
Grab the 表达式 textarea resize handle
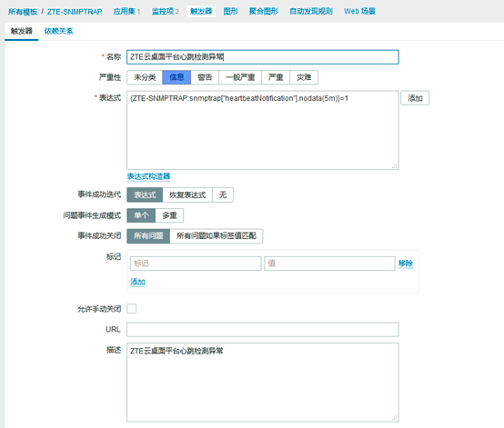click(x=395, y=165)
